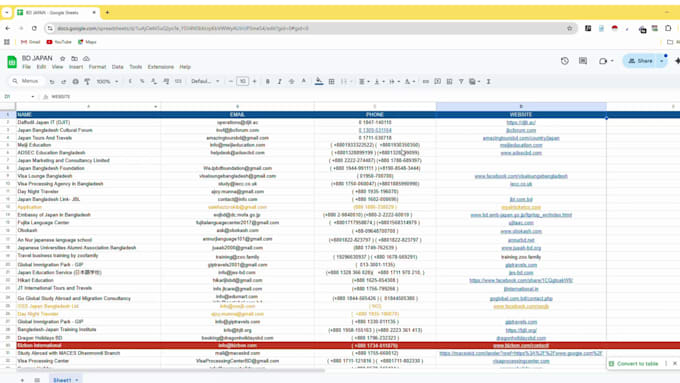Check the cloud document status icon
This screenshot has height=383, width=680.
coord(86,59)
